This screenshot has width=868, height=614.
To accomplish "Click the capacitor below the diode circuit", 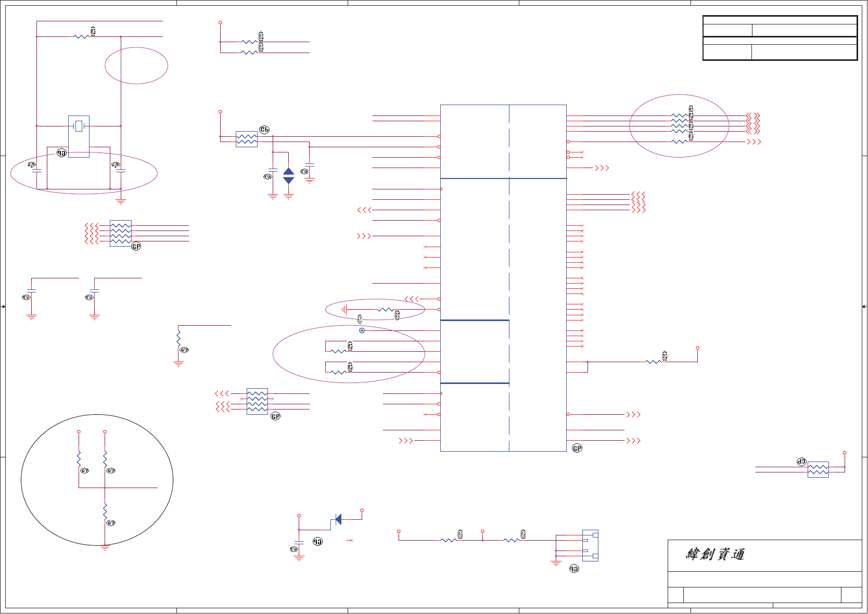I will click(299, 543).
